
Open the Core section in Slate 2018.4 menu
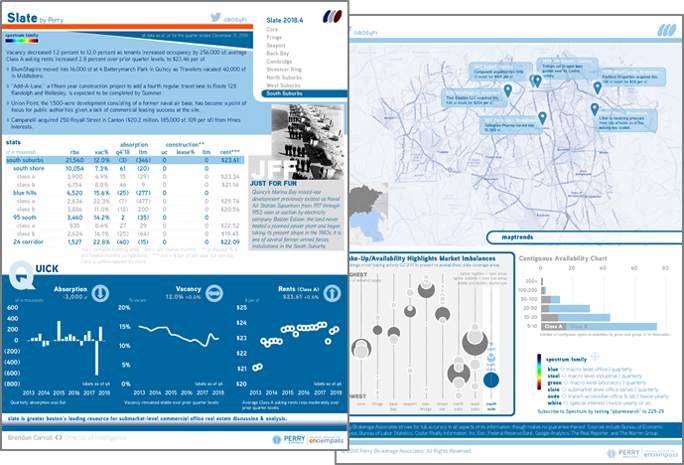point(272,29)
